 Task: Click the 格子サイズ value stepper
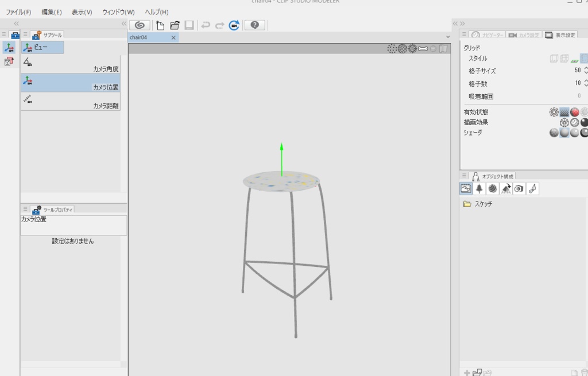(585, 70)
